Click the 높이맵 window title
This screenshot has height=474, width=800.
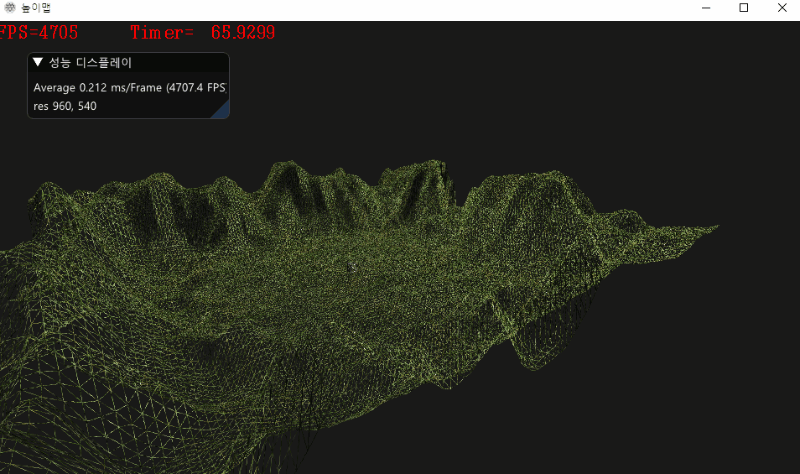(x=36, y=8)
